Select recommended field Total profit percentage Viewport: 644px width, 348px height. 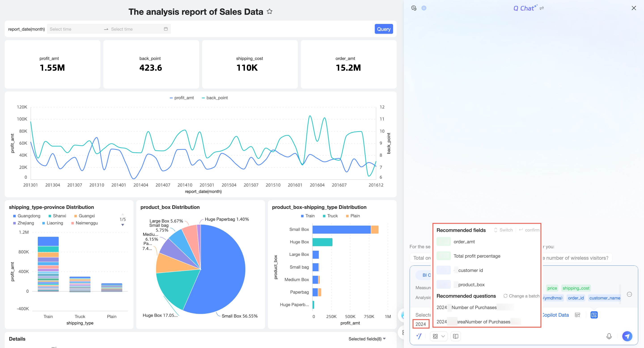(x=477, y=256)
